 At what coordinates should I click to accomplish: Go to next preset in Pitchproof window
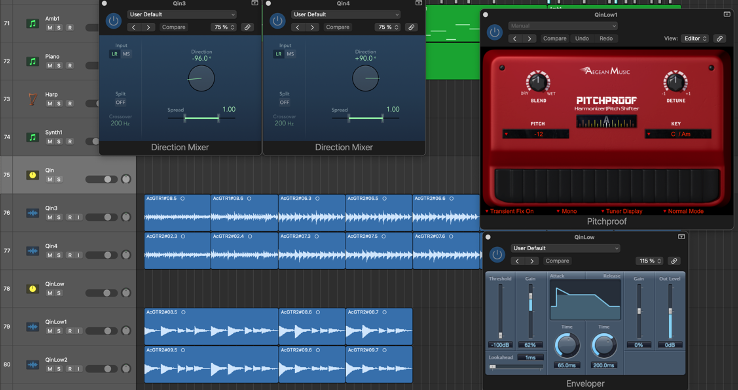[x=530, y=39]
